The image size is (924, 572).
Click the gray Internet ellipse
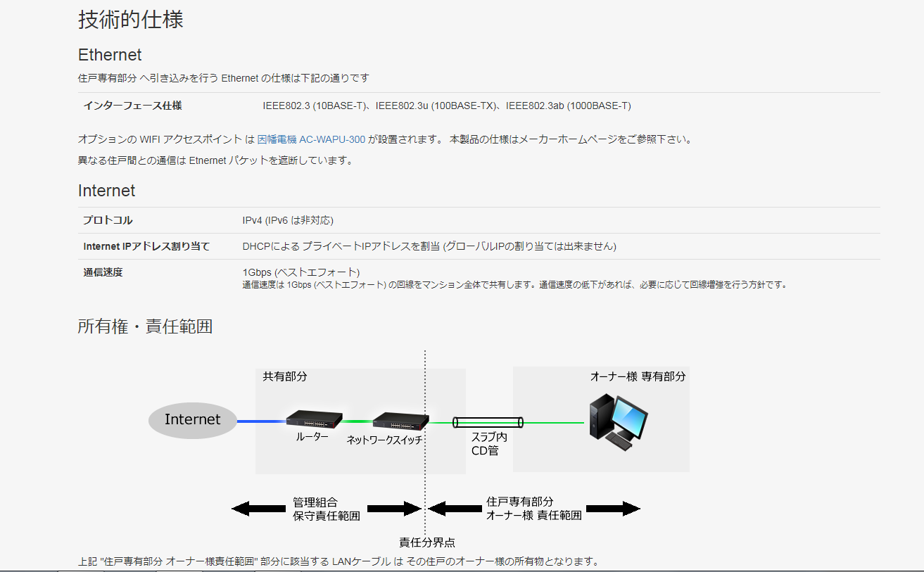point(192,420)
